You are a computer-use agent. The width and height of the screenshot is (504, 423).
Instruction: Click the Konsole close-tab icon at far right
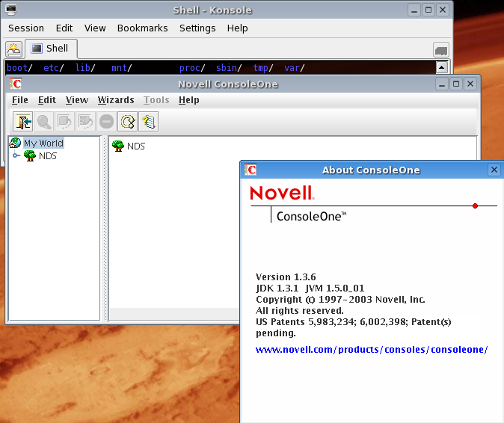tap(441, 50)
